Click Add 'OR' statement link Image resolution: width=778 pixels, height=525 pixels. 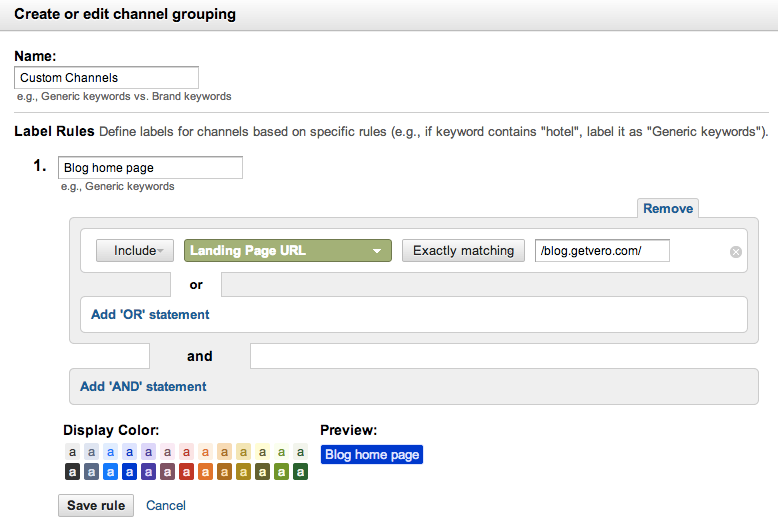coord(150,314)
